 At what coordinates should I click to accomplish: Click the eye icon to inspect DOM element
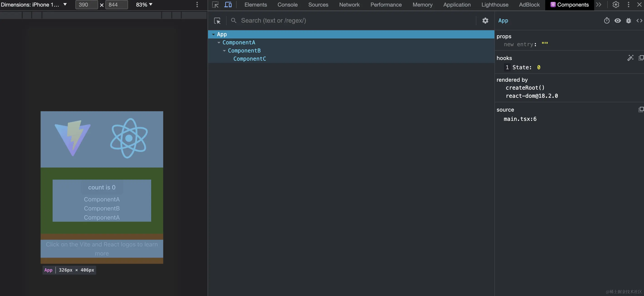[617, 20]
